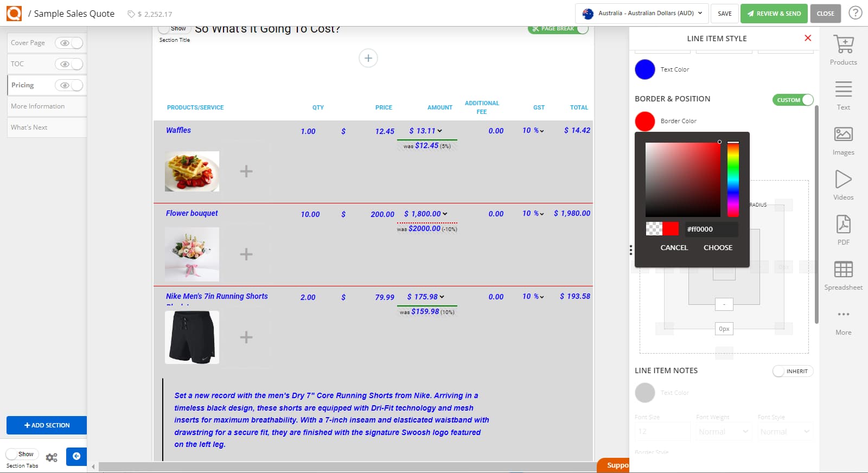This screenshot has width=868, height=473.
Task: Click the black running shorts thumbnail
Action: 192,337
